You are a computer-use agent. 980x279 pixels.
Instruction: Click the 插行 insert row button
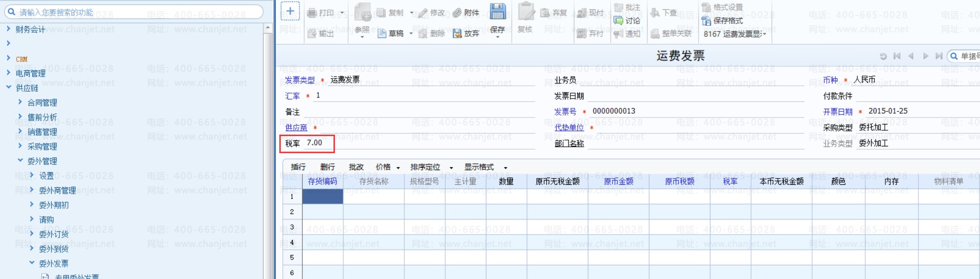point(298,167)
